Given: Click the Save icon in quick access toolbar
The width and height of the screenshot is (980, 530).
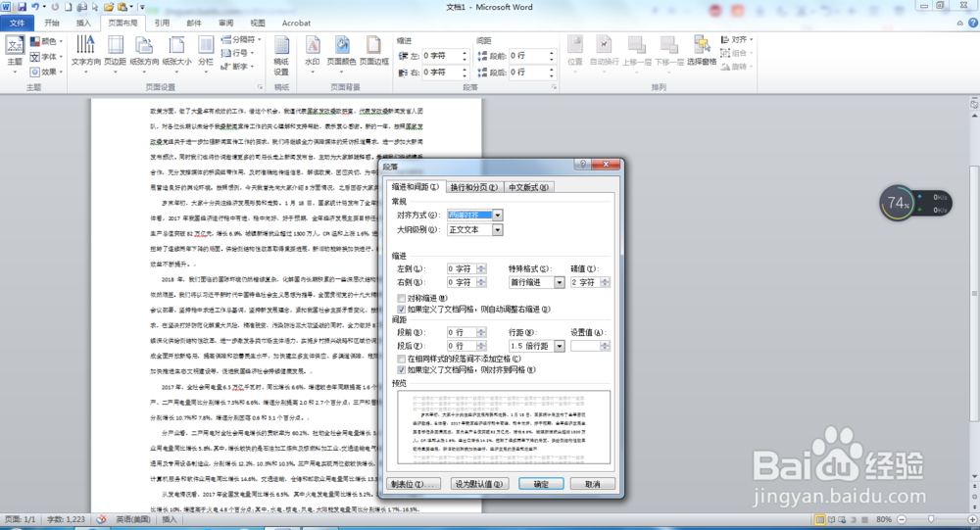Looking at the screenshot, I should coord(22,7).
